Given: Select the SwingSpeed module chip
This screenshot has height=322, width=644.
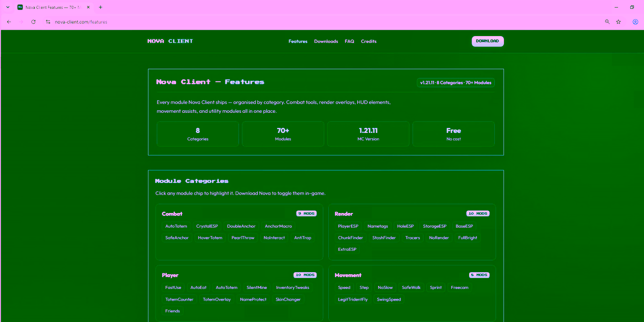Looking at the screenshot, I should coord(389,299).
